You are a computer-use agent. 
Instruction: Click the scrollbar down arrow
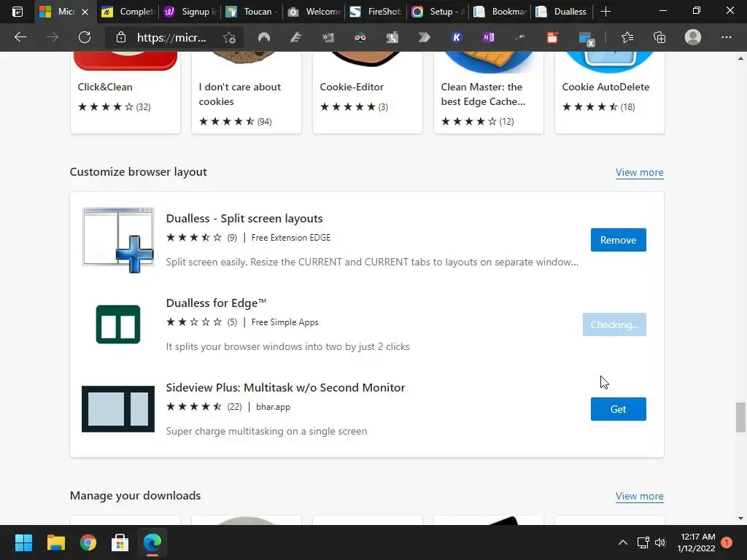(740, 518)
